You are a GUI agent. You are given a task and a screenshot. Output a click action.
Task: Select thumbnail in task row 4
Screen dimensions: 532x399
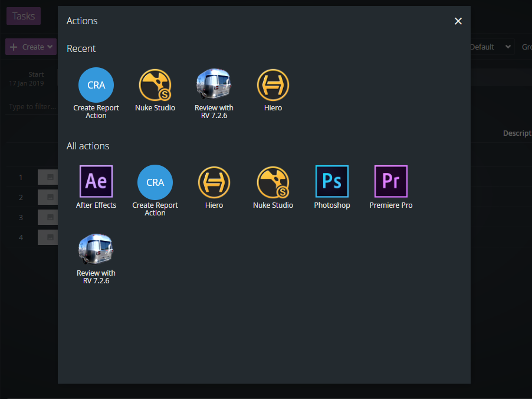point(48,237)
